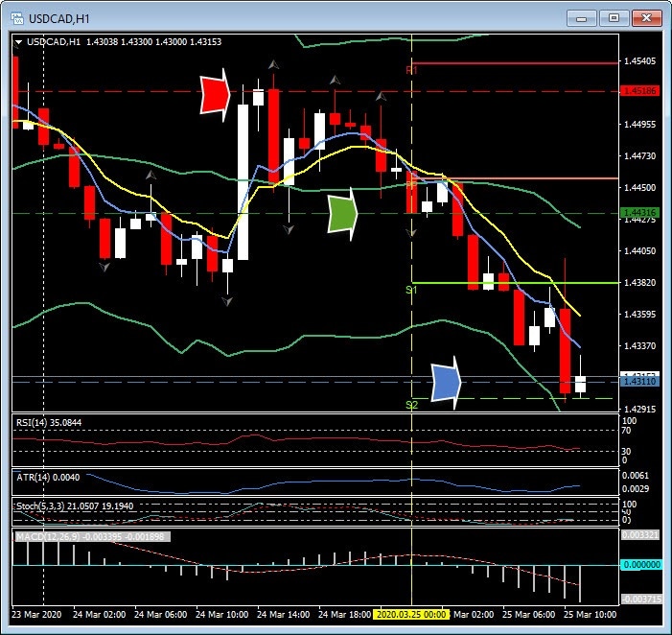Click the highlighted 2020.03.25 00:00 date marker
Screen dimensions: 672x635
411,615
